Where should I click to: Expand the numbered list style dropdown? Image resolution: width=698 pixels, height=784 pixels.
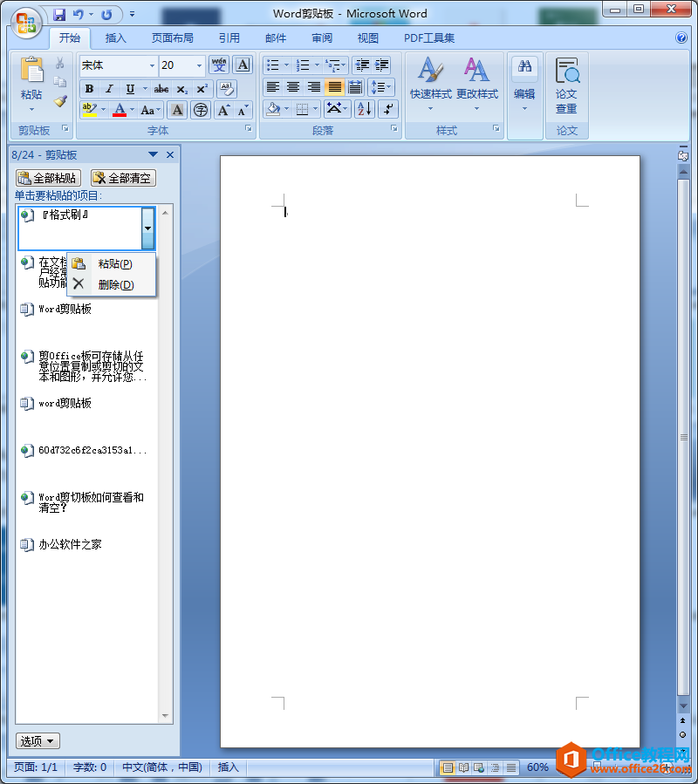[317, 65]
